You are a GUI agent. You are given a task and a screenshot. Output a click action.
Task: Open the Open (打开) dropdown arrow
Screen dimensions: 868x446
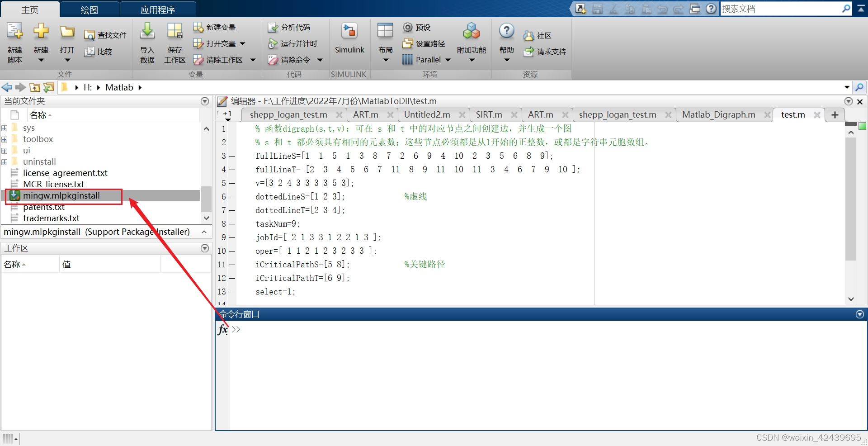pos(67,60)
